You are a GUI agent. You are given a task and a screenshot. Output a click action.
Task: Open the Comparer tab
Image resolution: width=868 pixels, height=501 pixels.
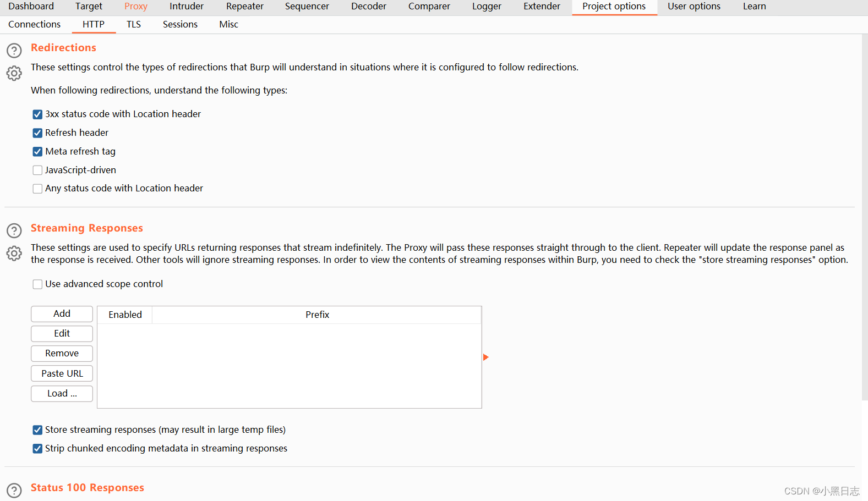pyautogui.click(x=429, y=7)
